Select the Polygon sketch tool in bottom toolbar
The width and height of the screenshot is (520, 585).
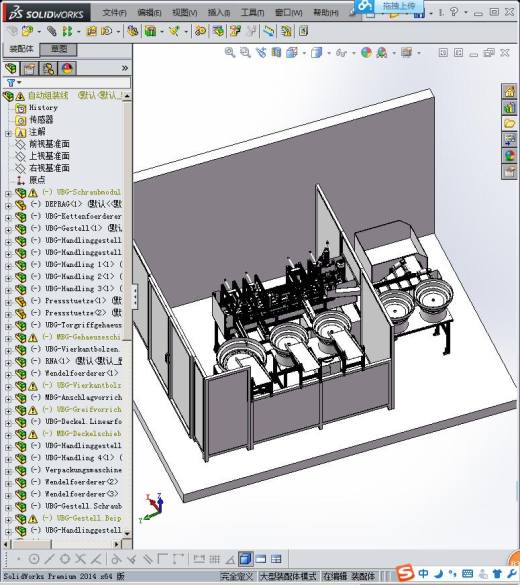pos(65,559)
